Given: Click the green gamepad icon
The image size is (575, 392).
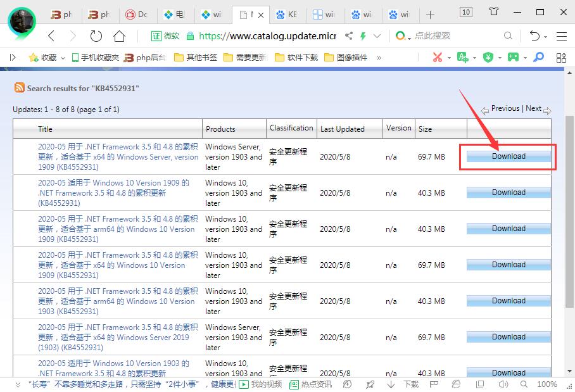Looking at the screenshot, I should pyautogui.click(x=513, y=57).
